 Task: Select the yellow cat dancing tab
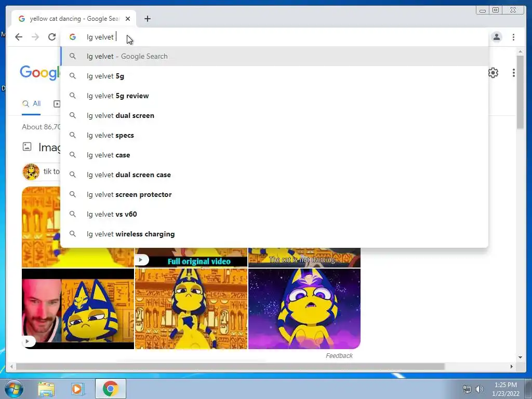click(x=74, y=19)
